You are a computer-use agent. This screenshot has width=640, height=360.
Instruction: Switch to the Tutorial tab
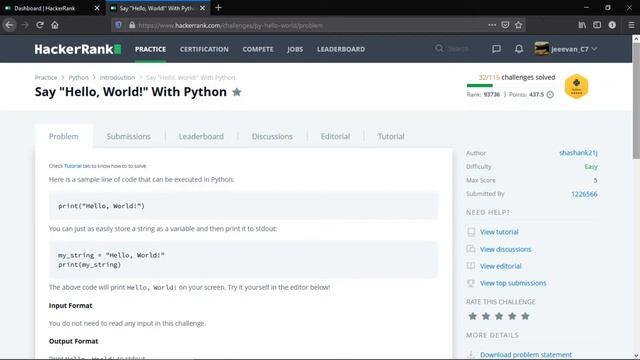click(x=391, y=136)
